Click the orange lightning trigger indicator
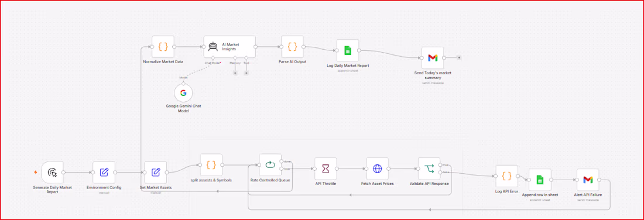This screenshot has width=644, height=220. point(36,172)
